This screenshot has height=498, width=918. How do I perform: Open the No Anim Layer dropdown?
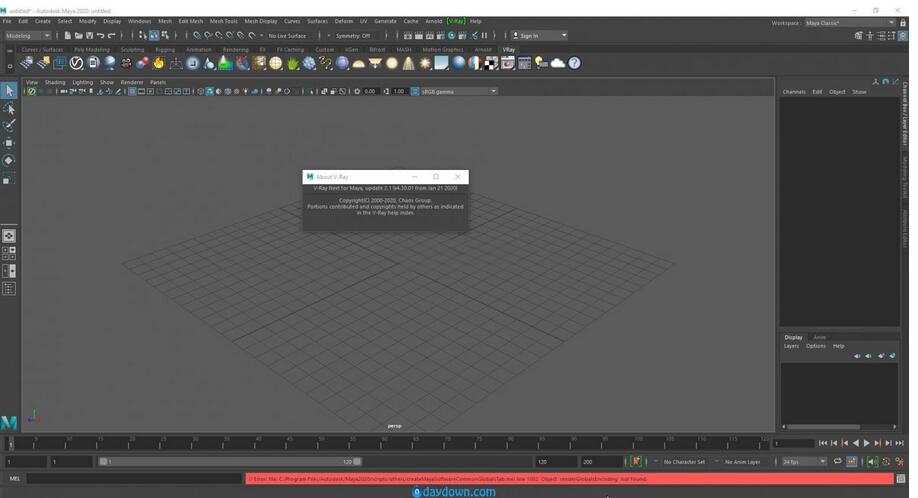tap(742, 462)
